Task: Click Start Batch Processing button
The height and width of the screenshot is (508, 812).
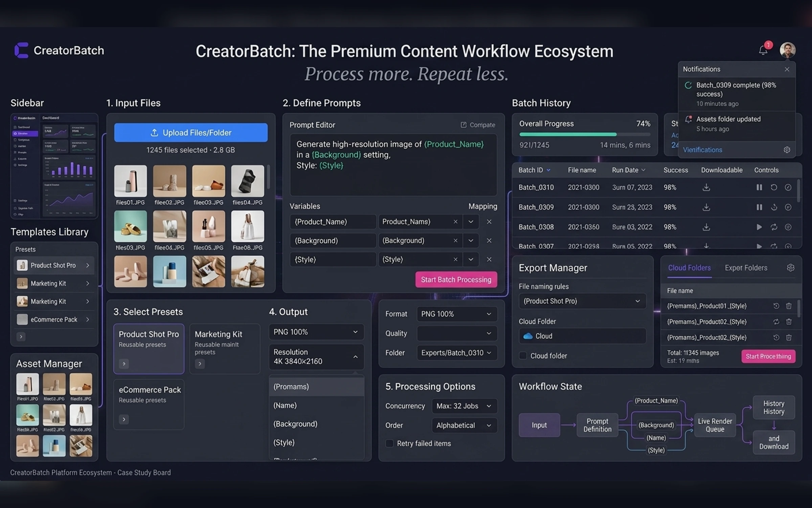Action: [x=456, y=279]
